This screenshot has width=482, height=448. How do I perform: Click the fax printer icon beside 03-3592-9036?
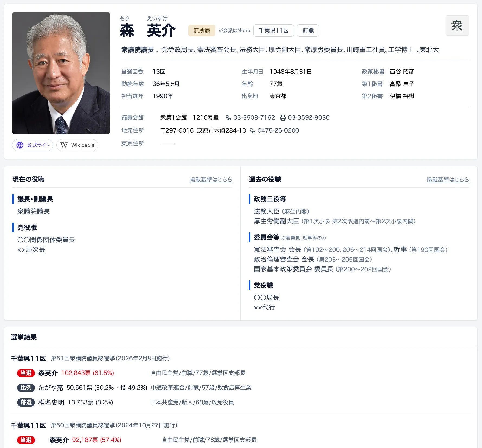[283, 118]
